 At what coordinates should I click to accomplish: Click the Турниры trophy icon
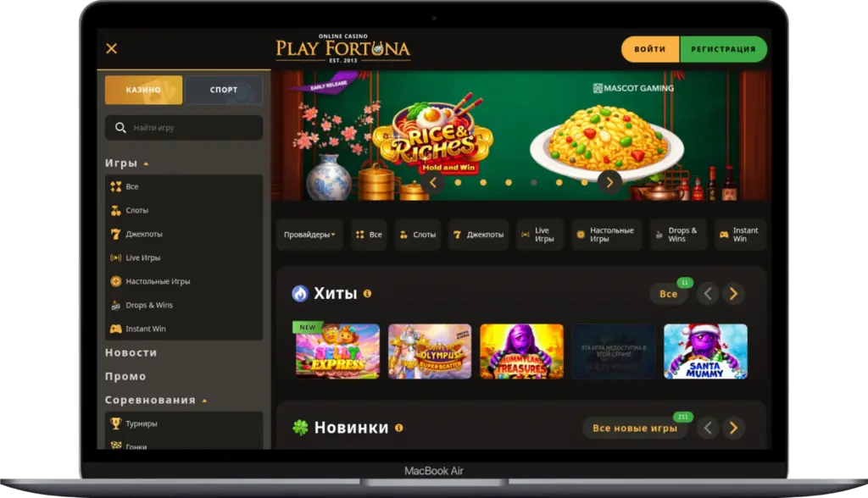pos(115,423)
